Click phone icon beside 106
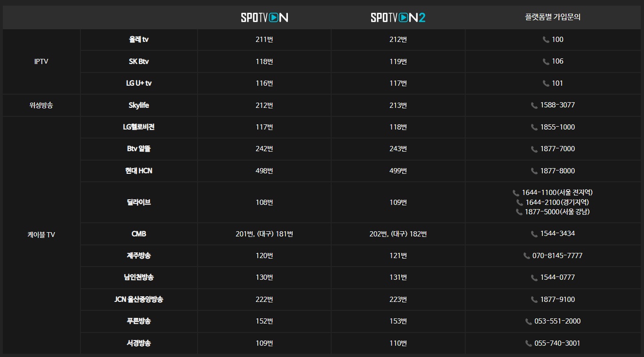Viewport: 644px width, 357px height. pos(546,62)
